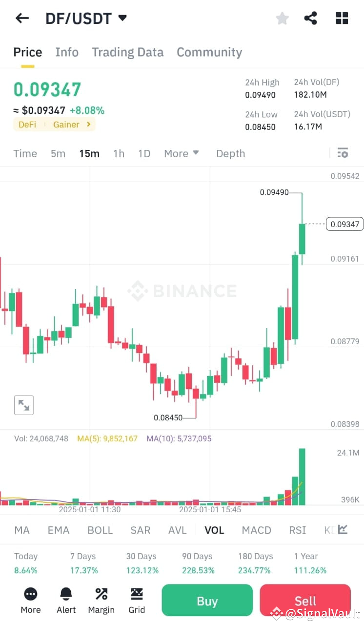Select the Margin percent icon
Viewport: 364px width, 625px height.
tap(101, 600)
